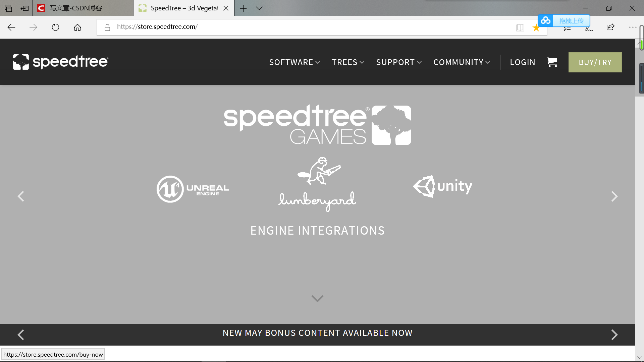Refresh the SpeedTree page
The image size is (644, 362).
(x=55, y=27)
